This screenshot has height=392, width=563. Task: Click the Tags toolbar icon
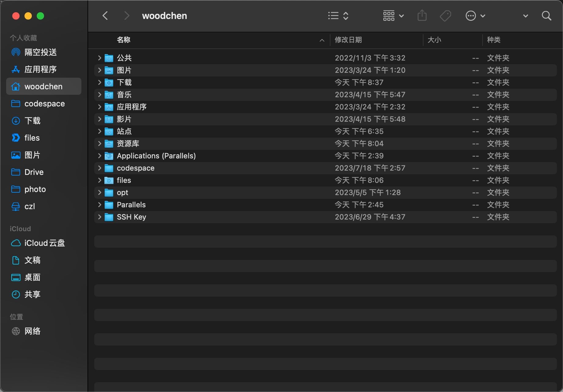pos(445,16)
